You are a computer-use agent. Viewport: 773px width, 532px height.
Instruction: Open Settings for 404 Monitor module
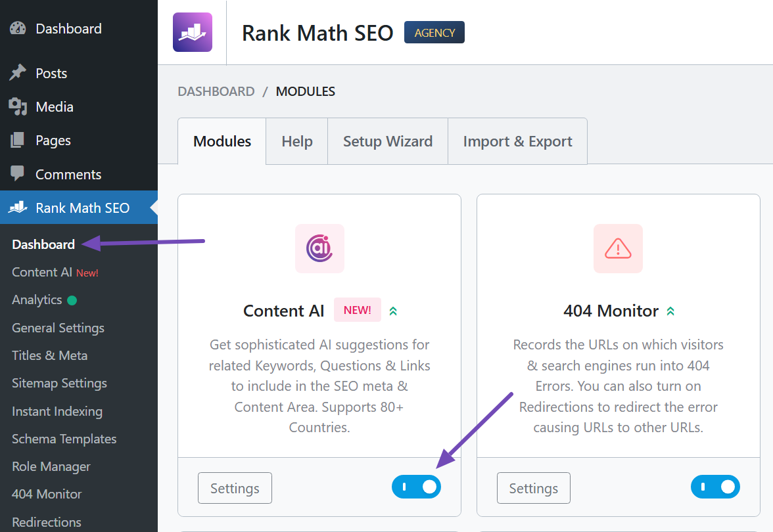pos(533,488)
